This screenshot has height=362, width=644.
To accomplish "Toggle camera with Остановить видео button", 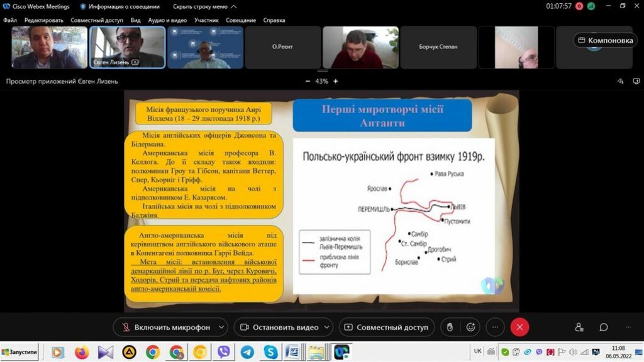I will point(278,327).
